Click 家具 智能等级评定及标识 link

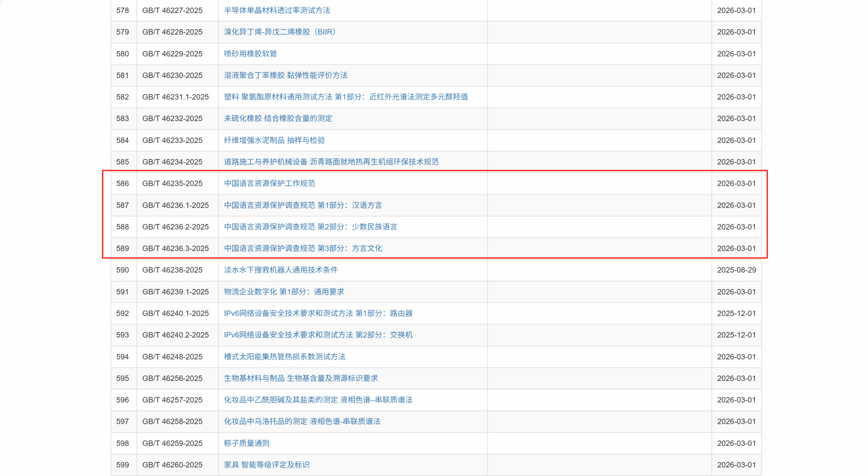(x=266, y=465)
